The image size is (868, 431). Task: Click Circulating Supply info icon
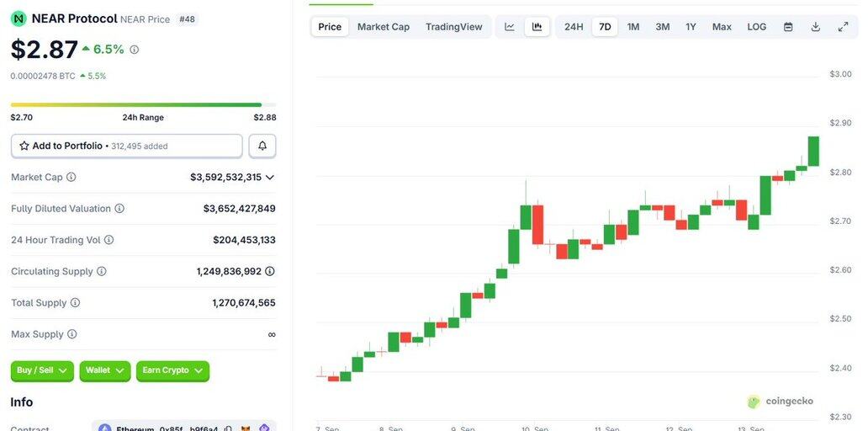tap(102, 272)
